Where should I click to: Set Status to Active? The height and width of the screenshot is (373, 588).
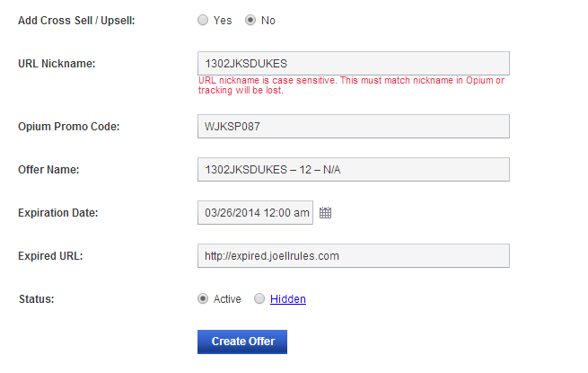coord(203,298)
